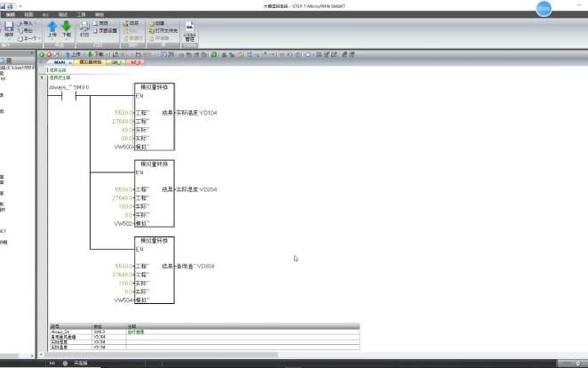Click the VW500 input operand field

123,147
